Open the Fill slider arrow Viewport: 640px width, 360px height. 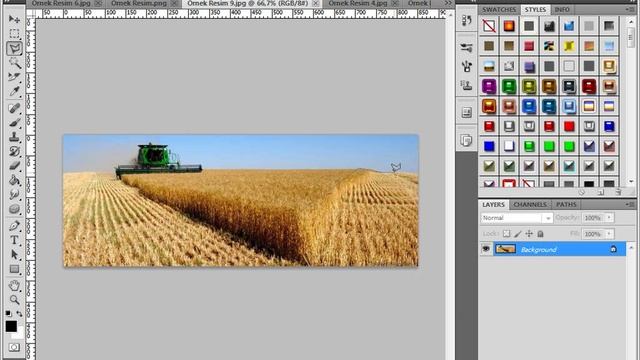[609, 234]
